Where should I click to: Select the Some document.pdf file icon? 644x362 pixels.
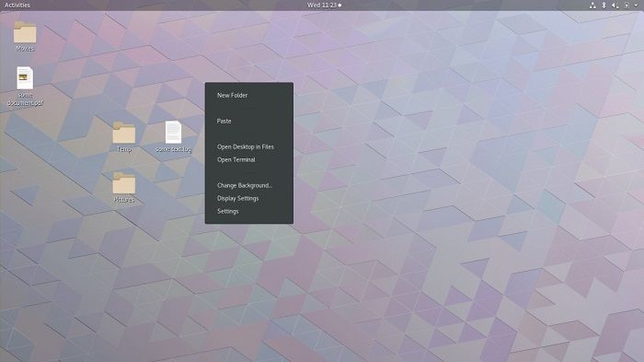click(x=25, y=78)
